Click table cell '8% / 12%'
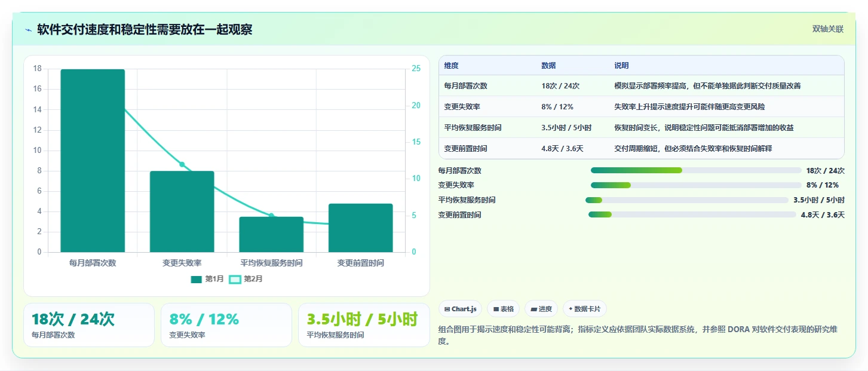The height and width of the screenshot is (371, 868). tap(557, 107)
